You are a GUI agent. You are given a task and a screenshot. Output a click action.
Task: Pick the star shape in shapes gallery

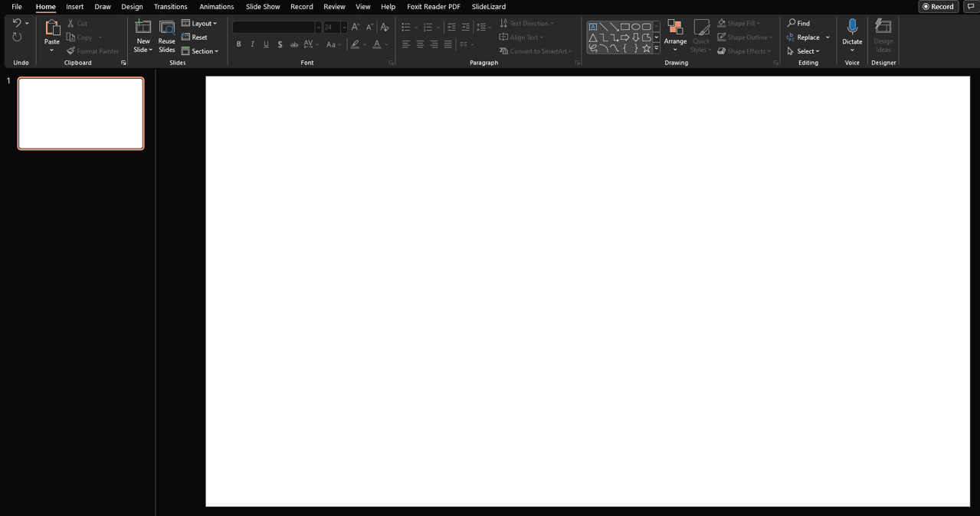pyautogui.click(x=646, y=48)
